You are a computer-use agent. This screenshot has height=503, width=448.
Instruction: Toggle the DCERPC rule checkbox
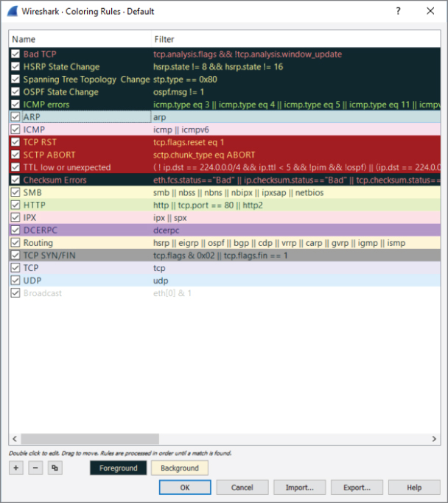(15, 230)
